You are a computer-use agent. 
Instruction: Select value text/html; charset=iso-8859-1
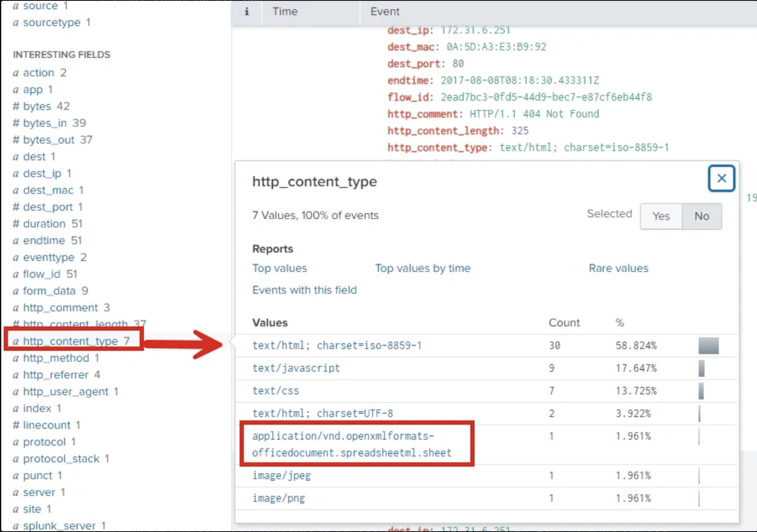point(337,345)
